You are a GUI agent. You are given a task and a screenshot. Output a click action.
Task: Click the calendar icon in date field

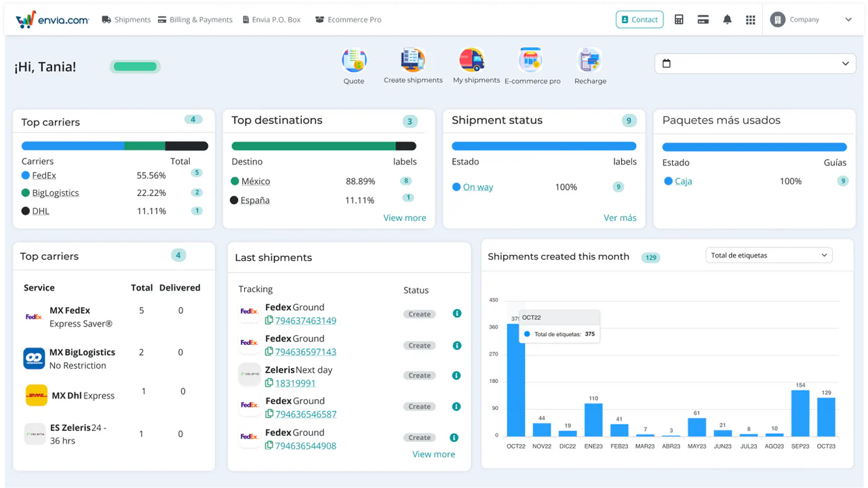pos(667,63)
